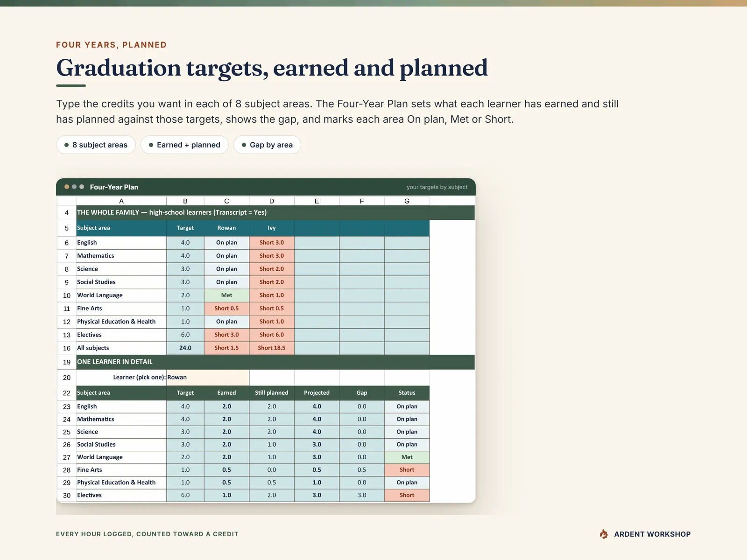Click the 'All subjects' label in row 16
This screenshot has height=560, width=747.
pos(93,348)
